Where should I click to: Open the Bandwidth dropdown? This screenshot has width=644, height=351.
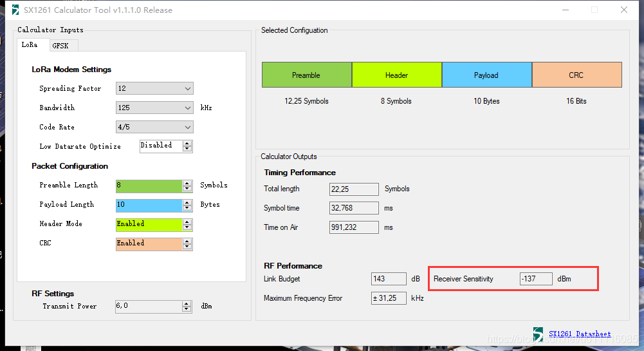click(x=154, y=108)
